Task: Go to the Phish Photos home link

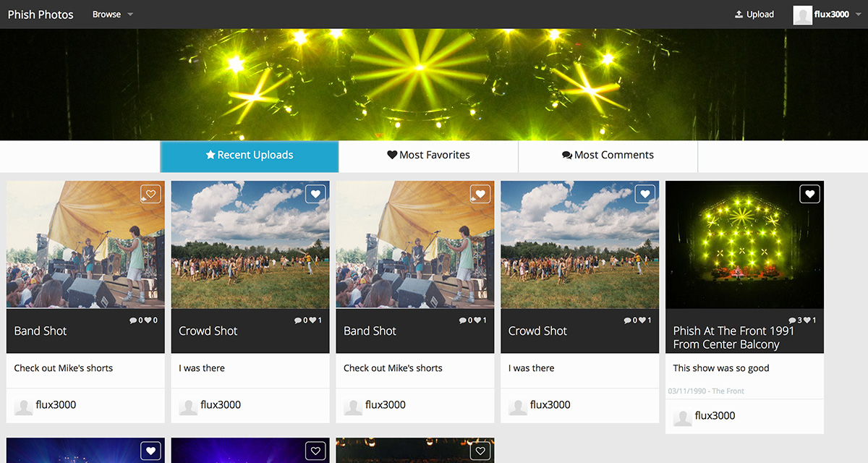Action: point(41,14)
